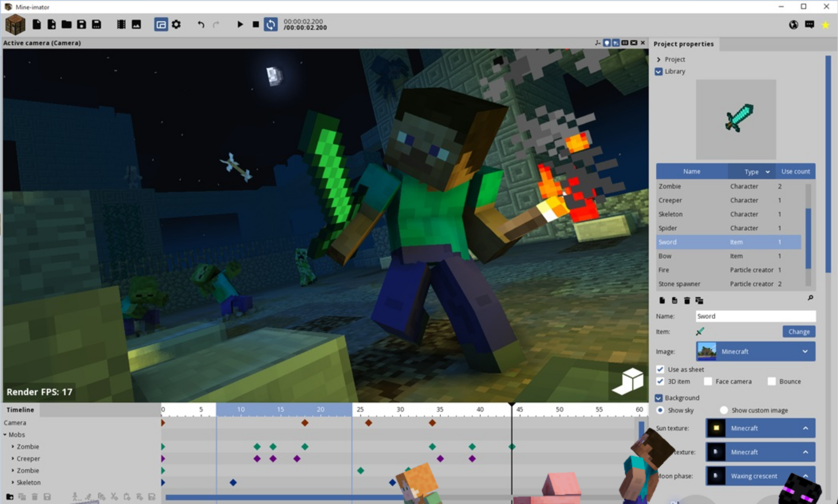The image size is (838, 504).
Task: Toggle lights in the view
Action: (607, 43)
